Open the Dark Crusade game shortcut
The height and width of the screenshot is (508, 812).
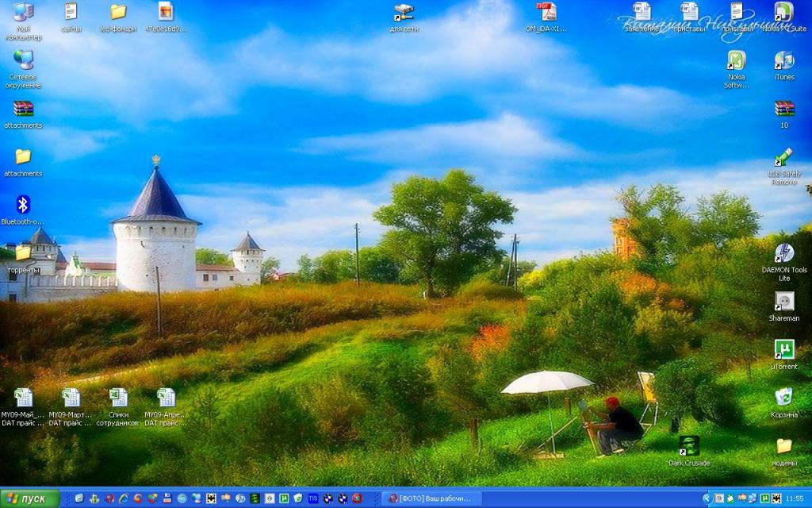[689, 446]
